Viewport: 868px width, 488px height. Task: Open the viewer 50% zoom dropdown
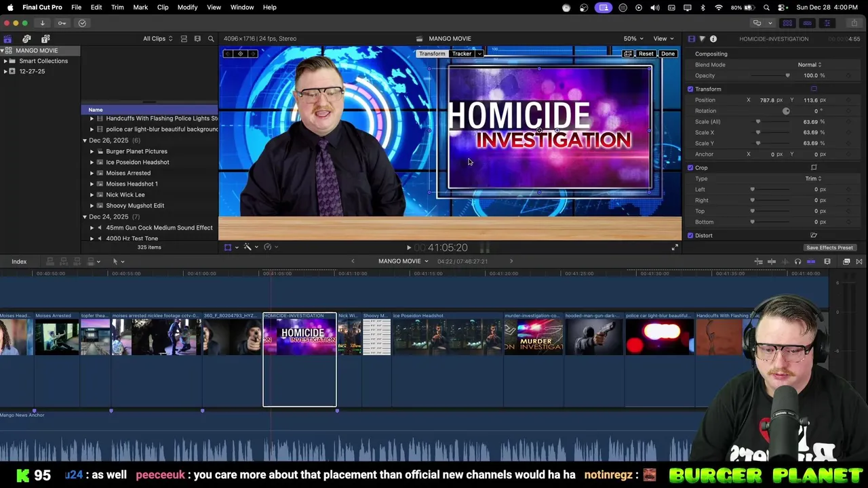(633, 39)
